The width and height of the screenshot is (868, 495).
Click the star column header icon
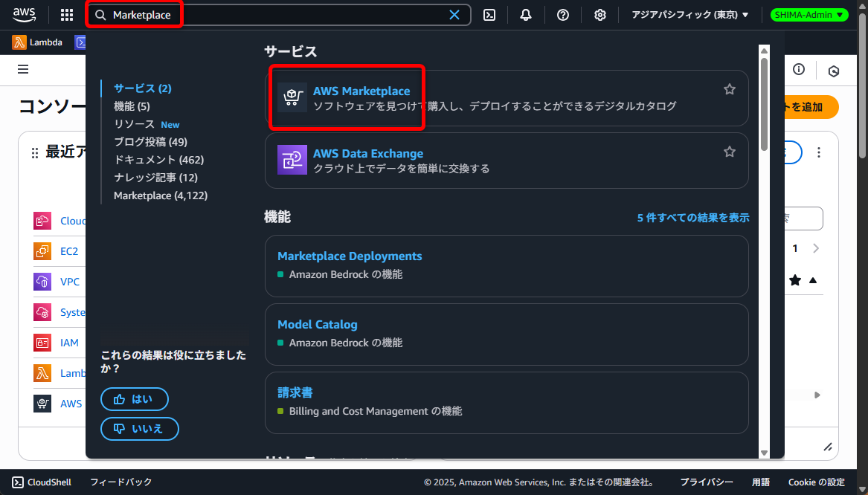[x=795, y=280]
